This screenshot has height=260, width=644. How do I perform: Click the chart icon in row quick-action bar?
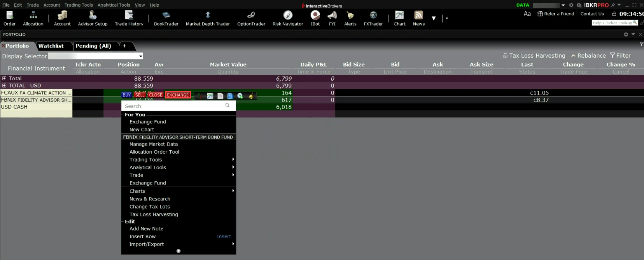point(210,96)
